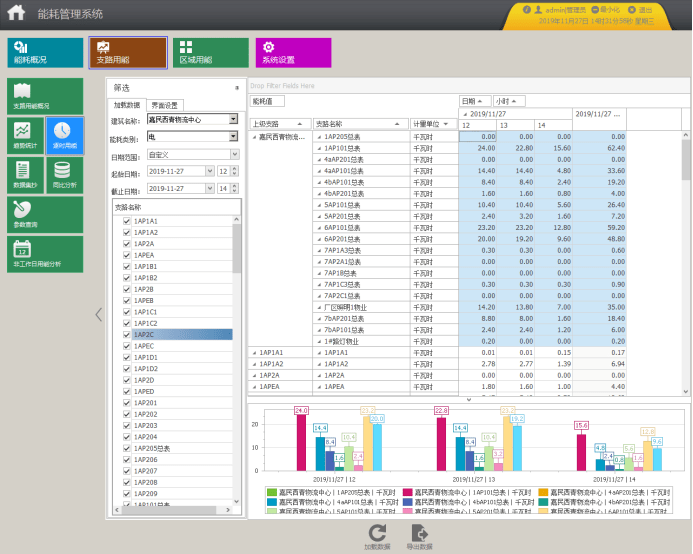Toggle the 1AP2C branch checkbox
The width and height of the screenshot is (693, 554).
(127, 335)
